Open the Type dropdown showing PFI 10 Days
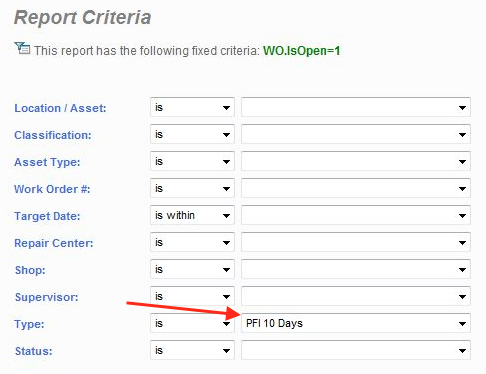Viewport: 486px width, 374px height. tap(356, 323)
